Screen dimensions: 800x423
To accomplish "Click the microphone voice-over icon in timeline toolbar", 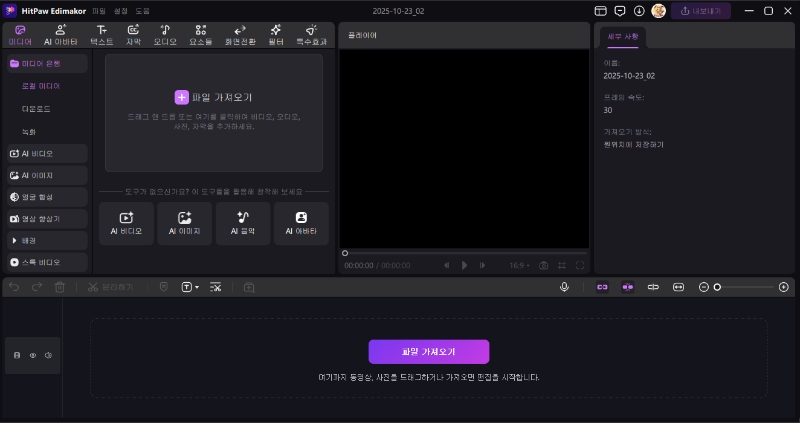I will coord(564,287).
